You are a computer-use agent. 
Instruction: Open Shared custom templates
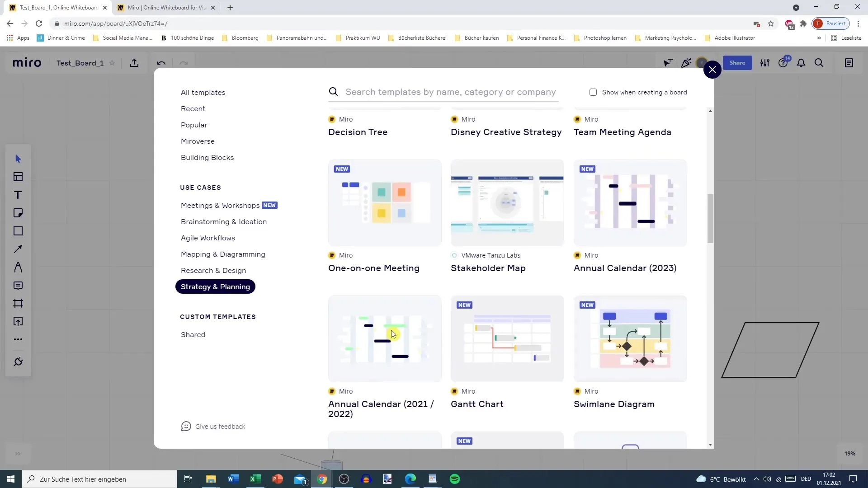click(193, 334)
